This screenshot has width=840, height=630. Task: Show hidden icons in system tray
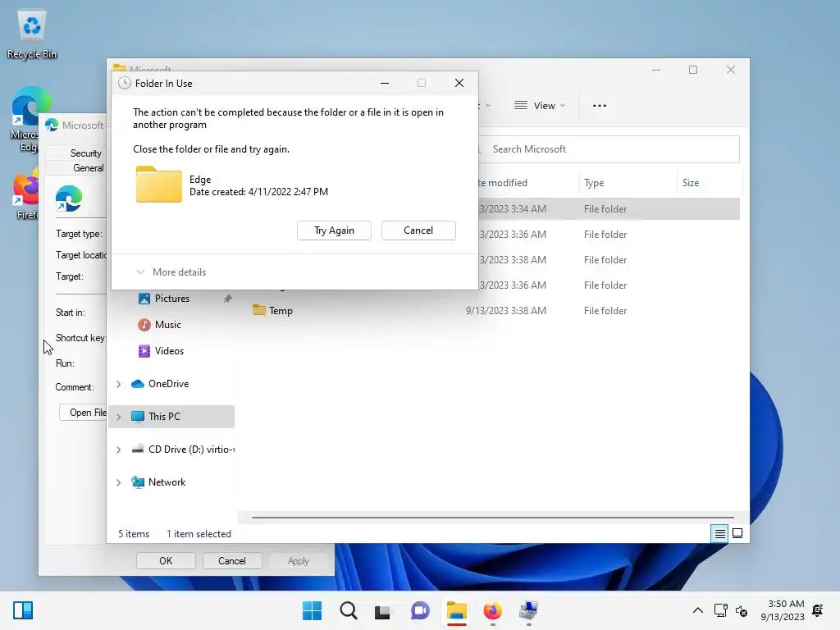click(697, 610)
